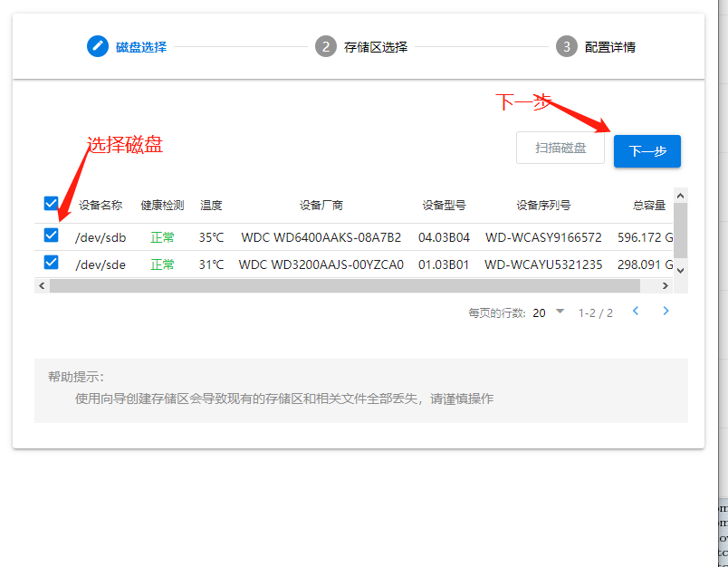Click the table's vertical scrollbar up arrow
Viewport: 728px width, 567px height.
(x=681, y=196)
